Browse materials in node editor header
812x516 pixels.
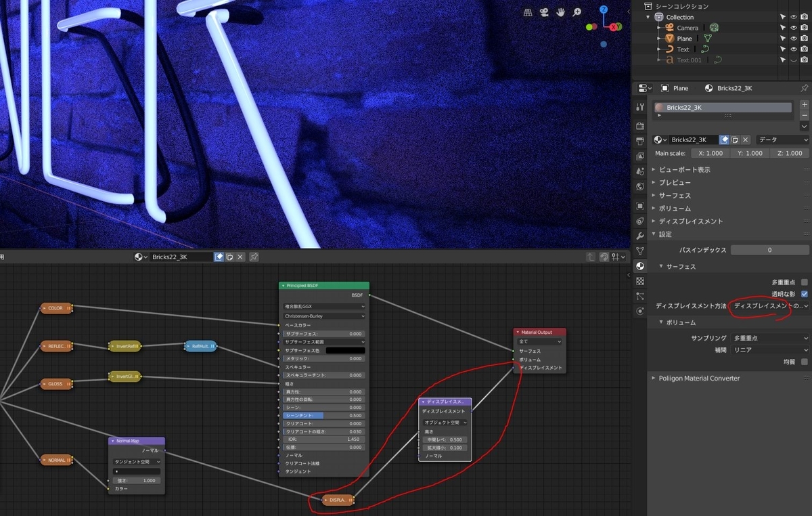pos(141,257)
